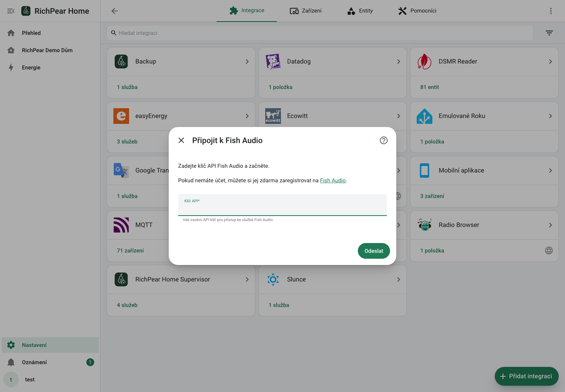Click the Slunce sun icon

click(x=273, y=279)
